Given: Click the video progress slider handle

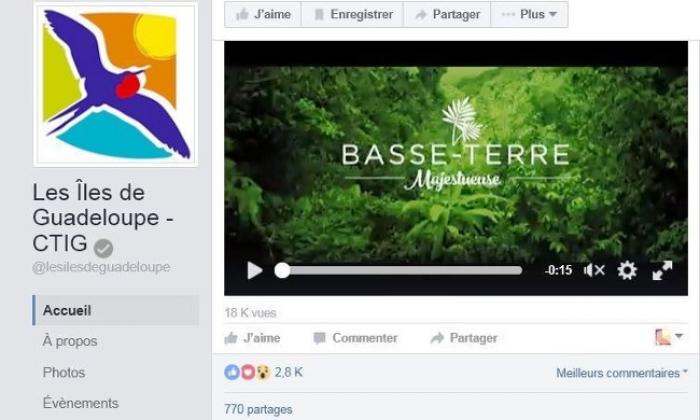Looking at the screenshot, I should click(282, 270).
